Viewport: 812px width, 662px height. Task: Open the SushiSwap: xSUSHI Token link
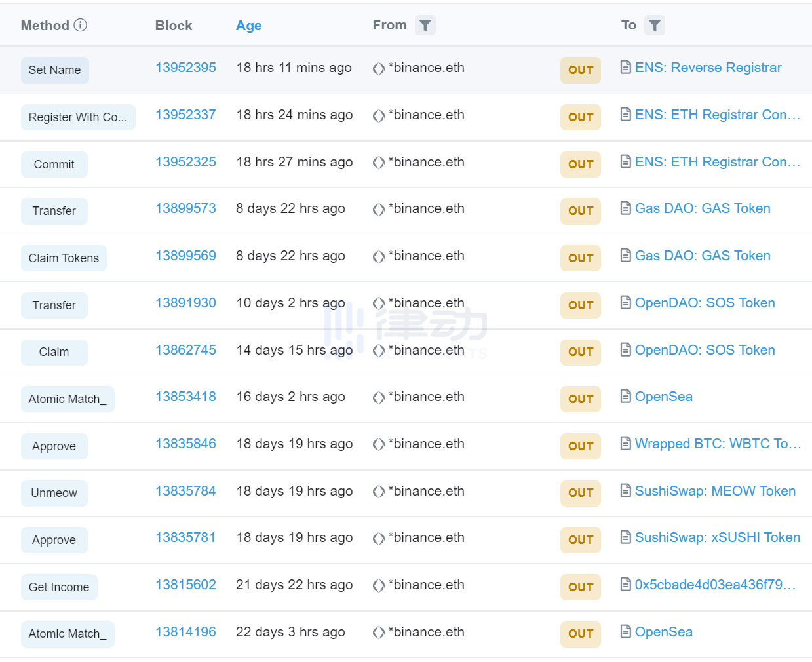718,537
